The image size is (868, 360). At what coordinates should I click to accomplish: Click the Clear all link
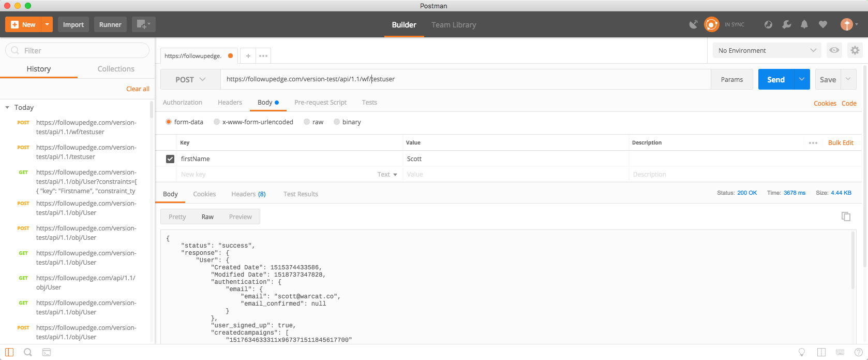tap(138, 89)
